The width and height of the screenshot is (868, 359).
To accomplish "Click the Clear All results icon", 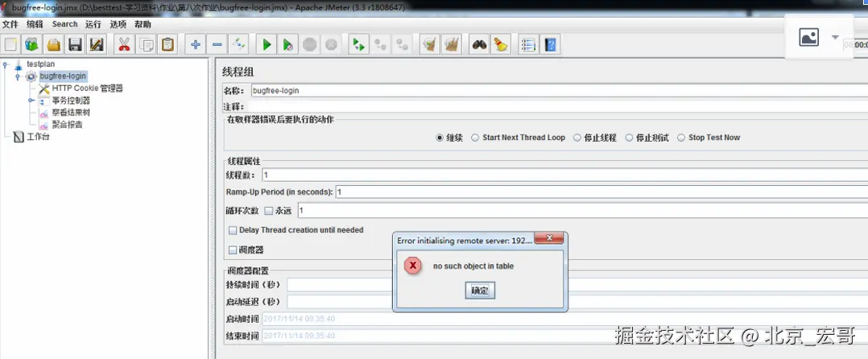I will coord(451,45).
